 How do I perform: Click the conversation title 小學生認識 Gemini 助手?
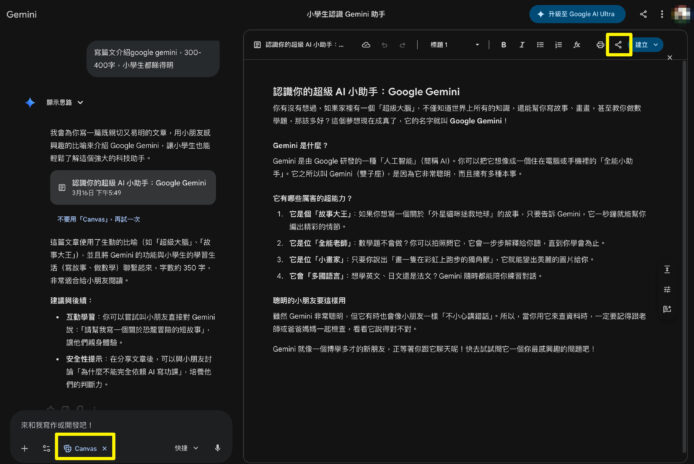coord(346,14)
